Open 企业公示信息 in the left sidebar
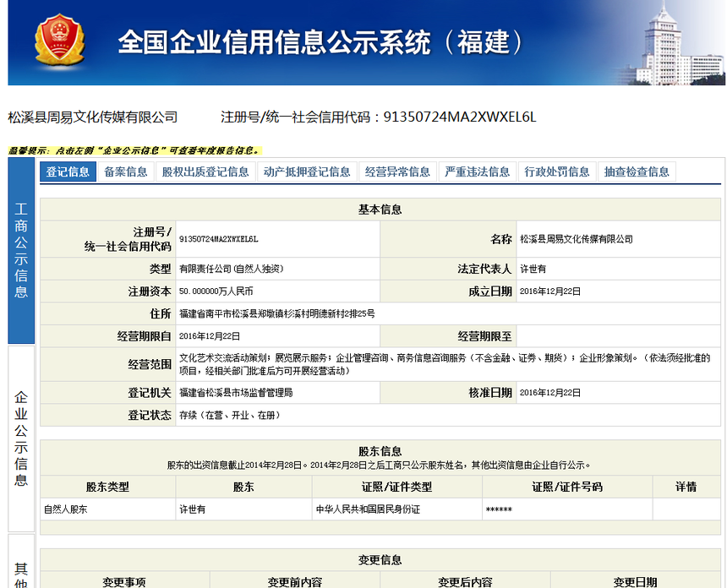The height and width of the screenshot is (588, 727). click(x=21, y=438)
